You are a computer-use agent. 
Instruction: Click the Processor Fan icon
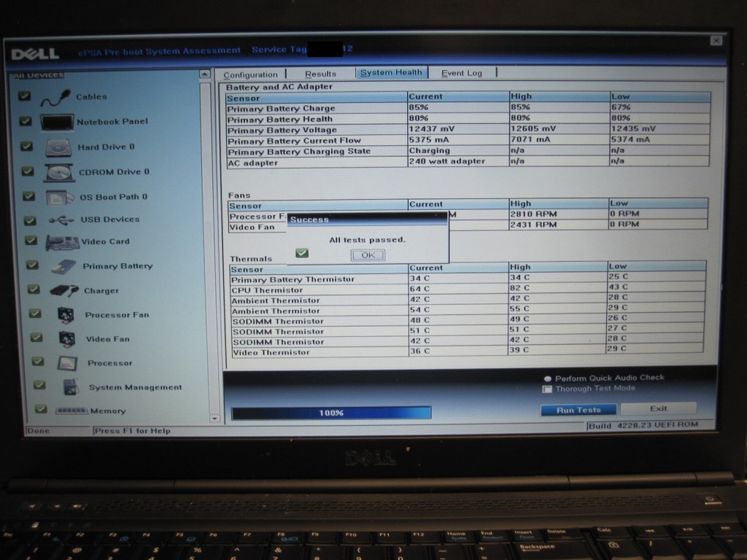pos(66,315)
